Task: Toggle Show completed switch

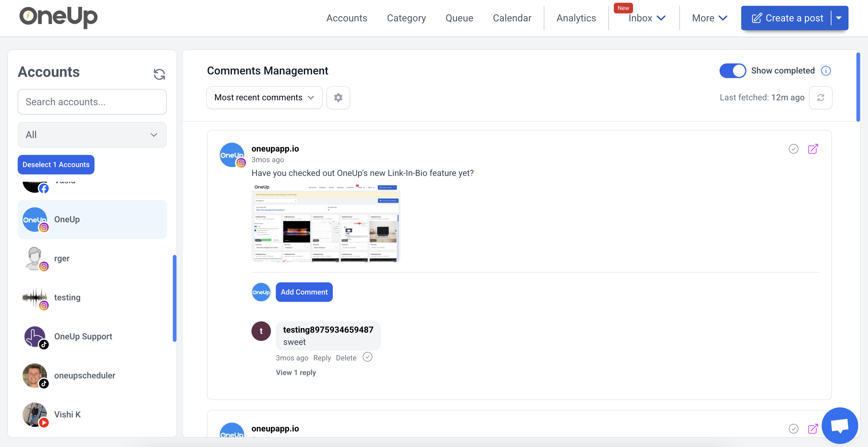Action: (x=733, y=71)
